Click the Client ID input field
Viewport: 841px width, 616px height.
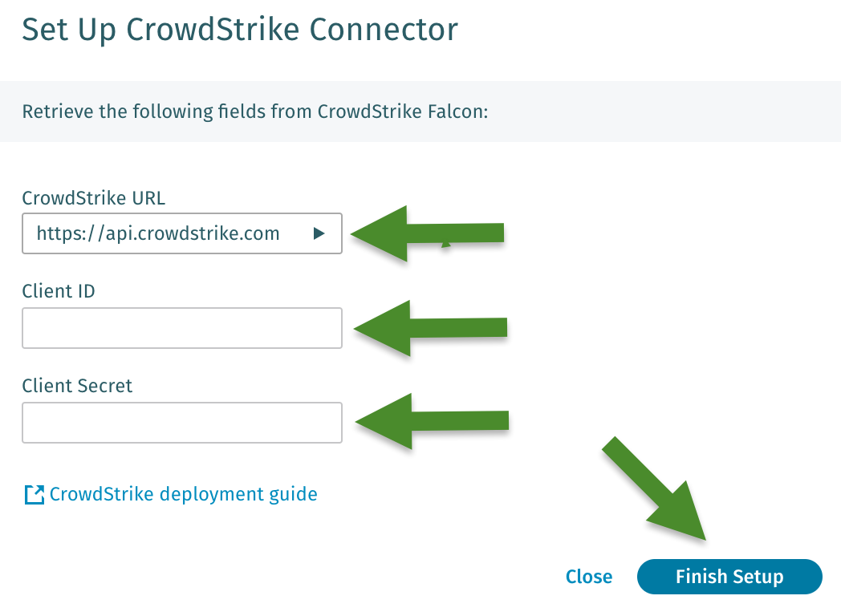point(181,327)
